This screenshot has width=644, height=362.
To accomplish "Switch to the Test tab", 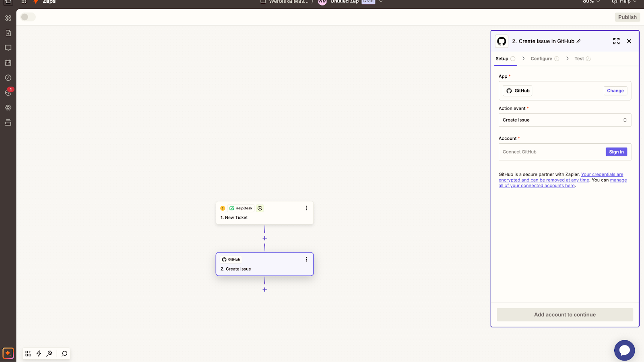I will tap(582, 59).
